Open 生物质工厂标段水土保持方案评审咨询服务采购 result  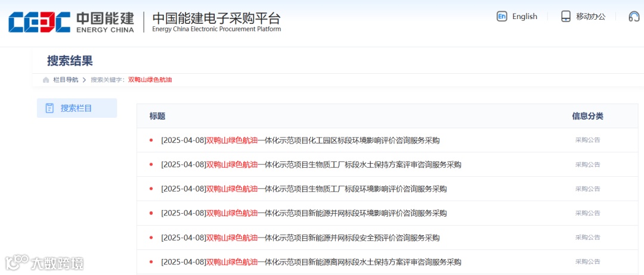(x=311, y=165)
